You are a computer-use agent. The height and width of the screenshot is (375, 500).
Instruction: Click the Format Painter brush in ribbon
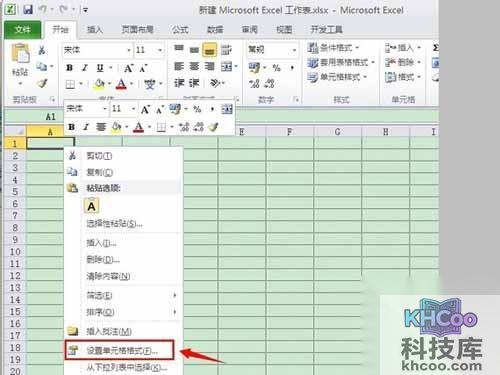coord(42,83)
